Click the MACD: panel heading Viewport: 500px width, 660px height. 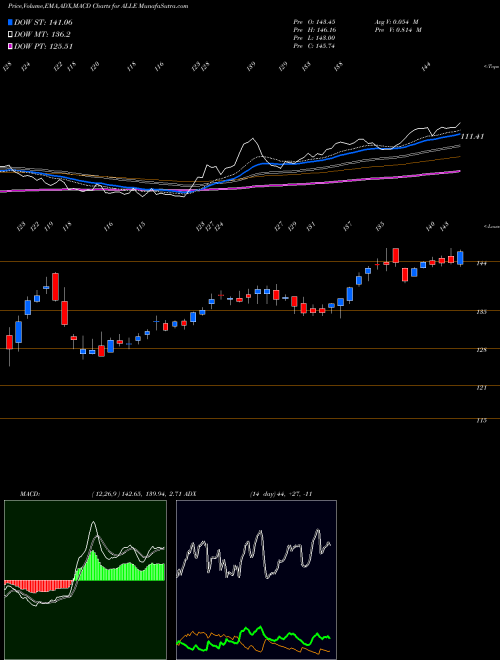[29, 494]
